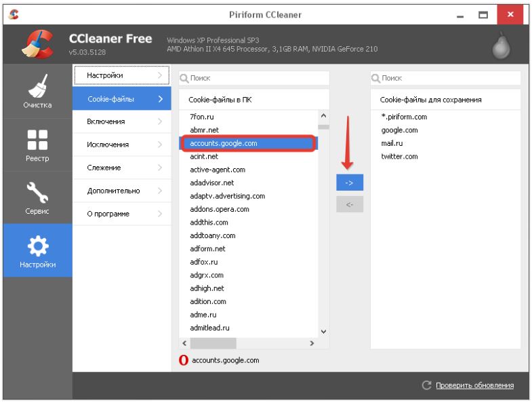Click the left cookie search input field
The width and height of the screenshot is (532, 403).
tap(253, 78)
